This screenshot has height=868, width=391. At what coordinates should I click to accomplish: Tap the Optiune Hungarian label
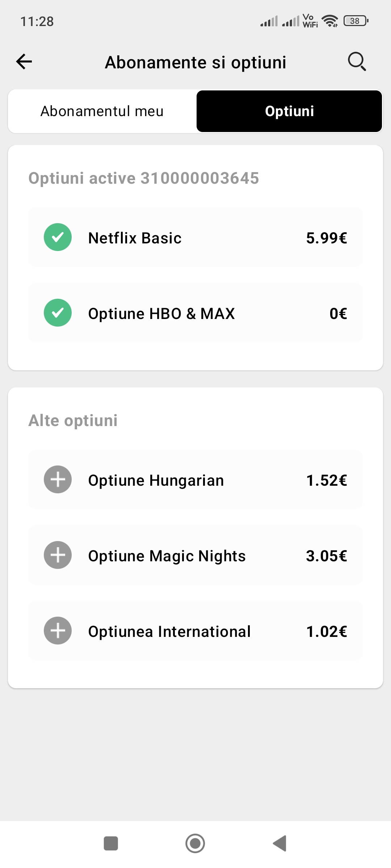click(x=156, y=480)
